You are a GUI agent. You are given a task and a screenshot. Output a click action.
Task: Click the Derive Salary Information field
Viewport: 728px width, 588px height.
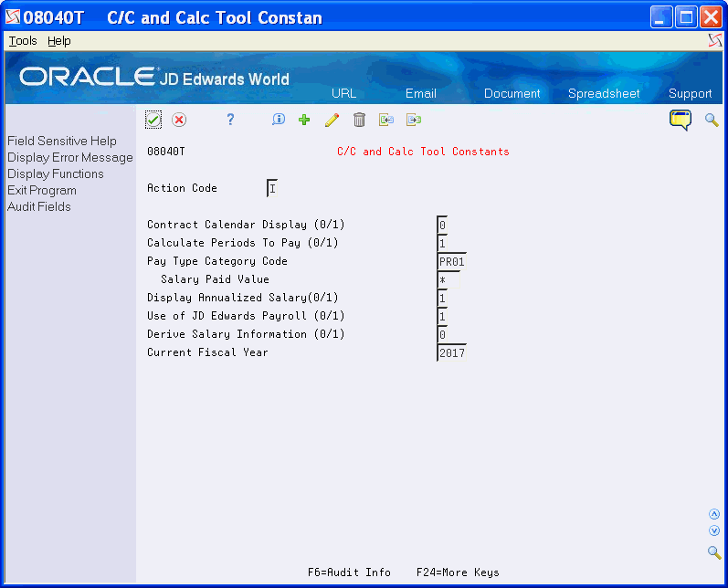tap(442, 334)
